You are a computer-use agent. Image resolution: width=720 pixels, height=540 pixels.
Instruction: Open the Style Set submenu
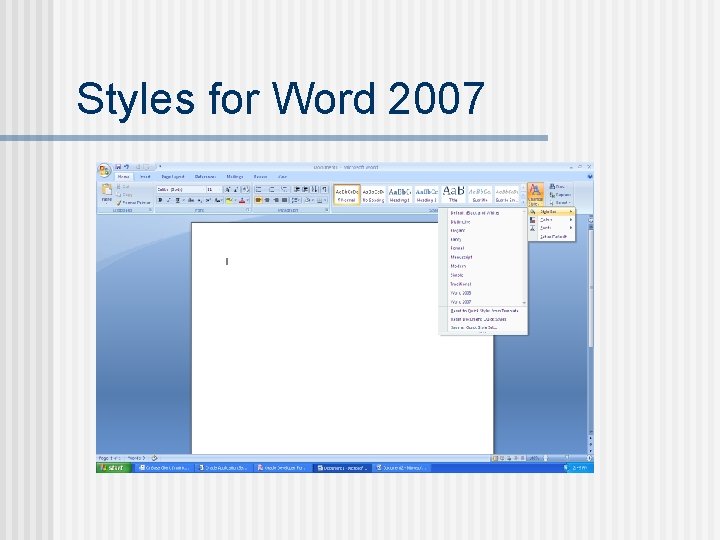point(551,212)
